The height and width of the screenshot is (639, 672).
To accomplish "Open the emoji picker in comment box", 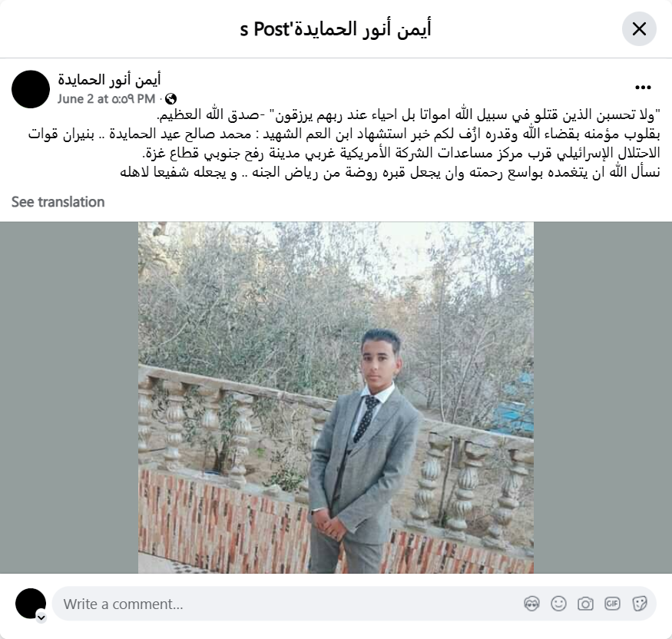I will (x=558, y=604).
